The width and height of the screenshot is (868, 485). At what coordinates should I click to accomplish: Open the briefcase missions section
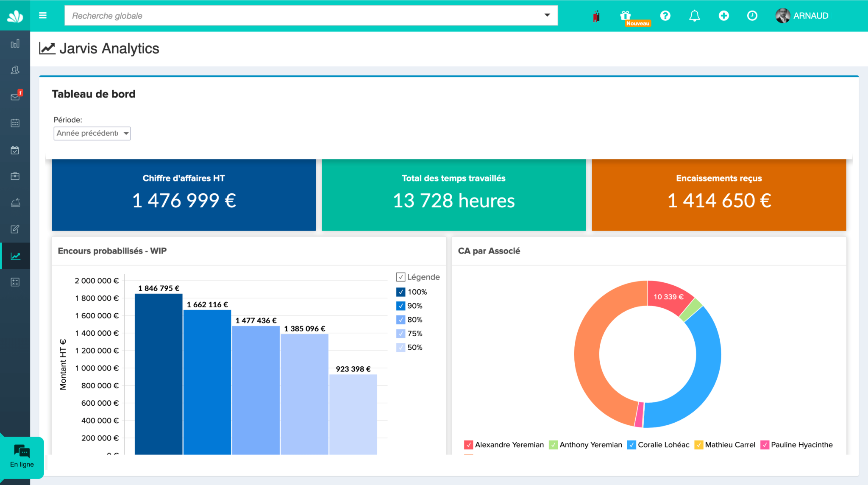15,176
